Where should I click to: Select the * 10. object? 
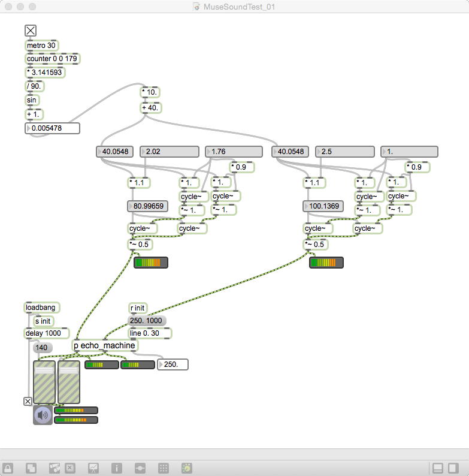pyautogui.click(x=150, y=92)
